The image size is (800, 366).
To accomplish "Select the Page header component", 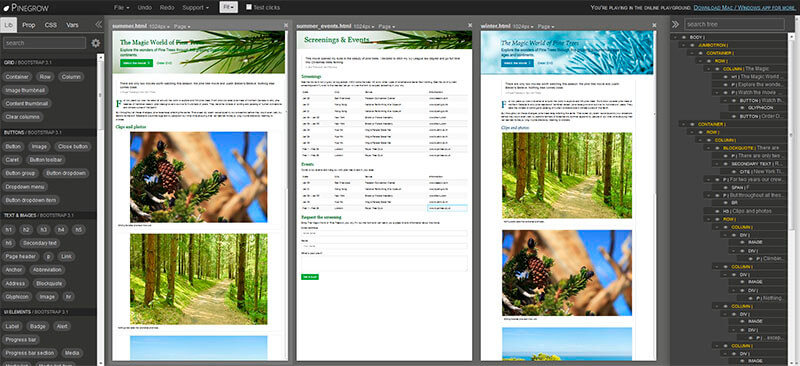I will tap(21, 257).
